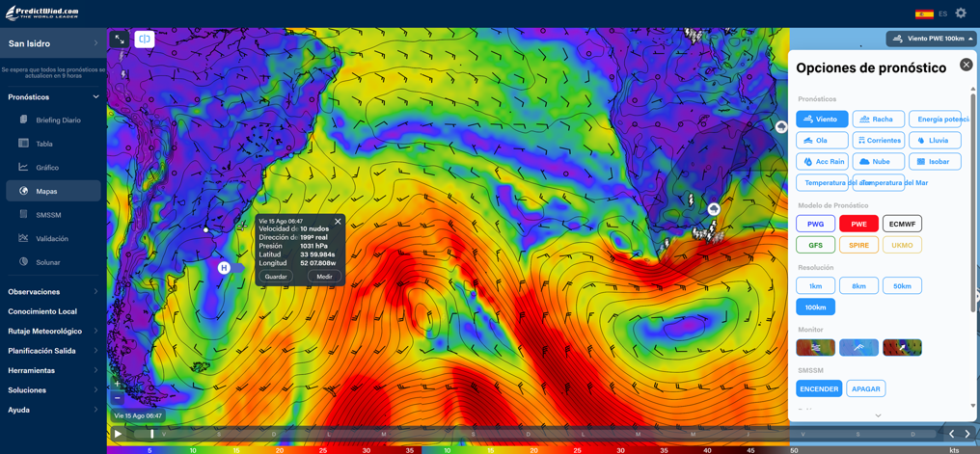Close the Opciones de pronóstico panel
Image resolution: width=980 pixels, height=454 pixels.
966,65
